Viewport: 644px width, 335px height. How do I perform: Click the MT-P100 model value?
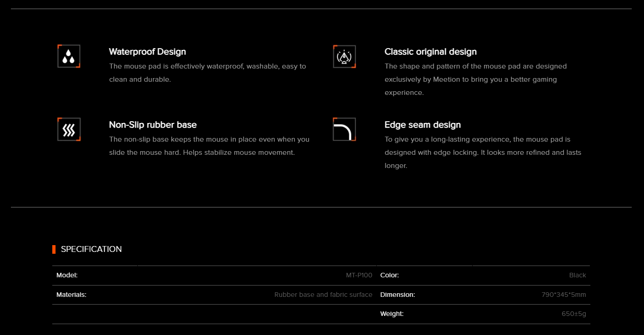[359, 275]
